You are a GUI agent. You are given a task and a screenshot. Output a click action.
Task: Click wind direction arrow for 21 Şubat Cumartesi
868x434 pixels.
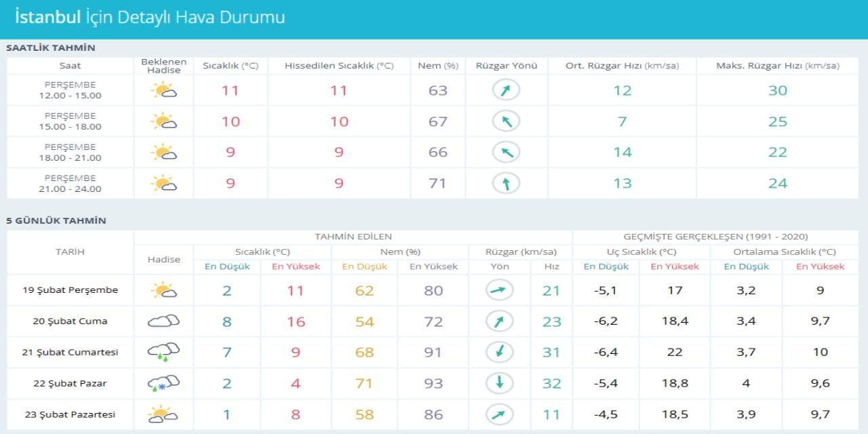(500, 352)
